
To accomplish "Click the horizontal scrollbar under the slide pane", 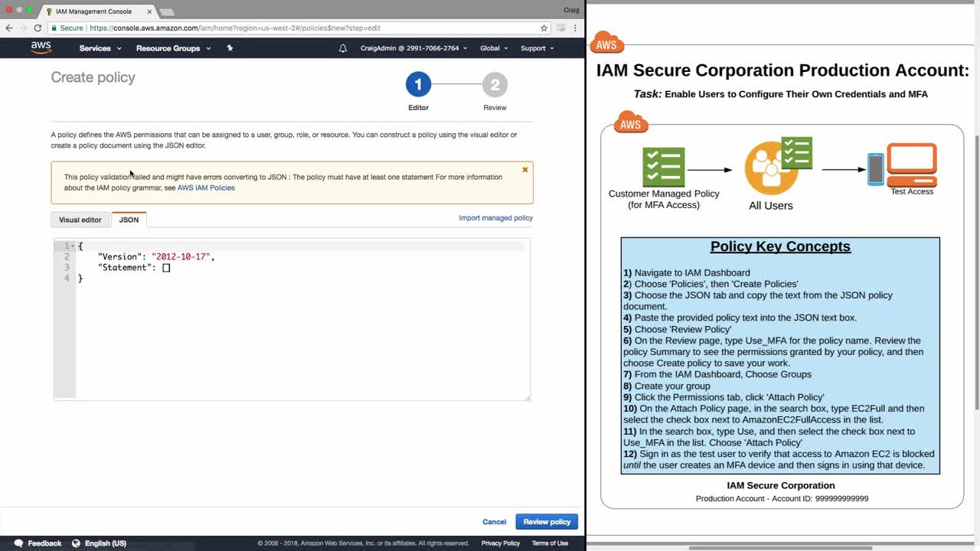I will [781, 548].
